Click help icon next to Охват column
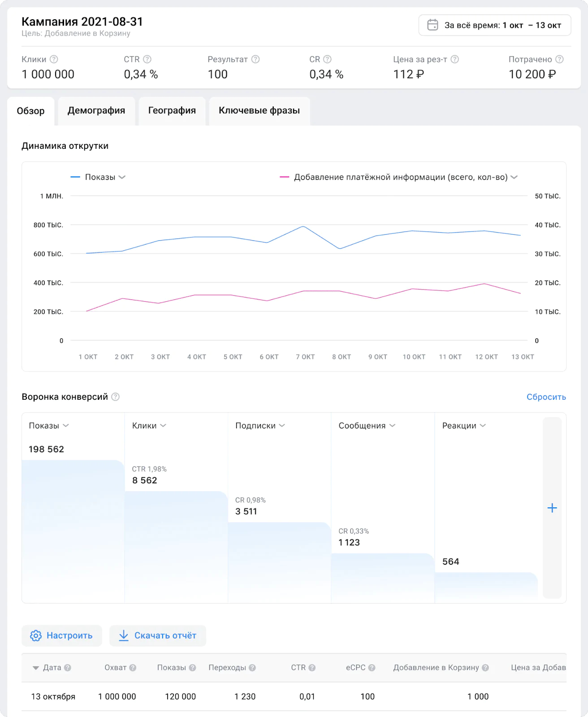The width and height of the screenshot is (588, 717). (133, 668)
